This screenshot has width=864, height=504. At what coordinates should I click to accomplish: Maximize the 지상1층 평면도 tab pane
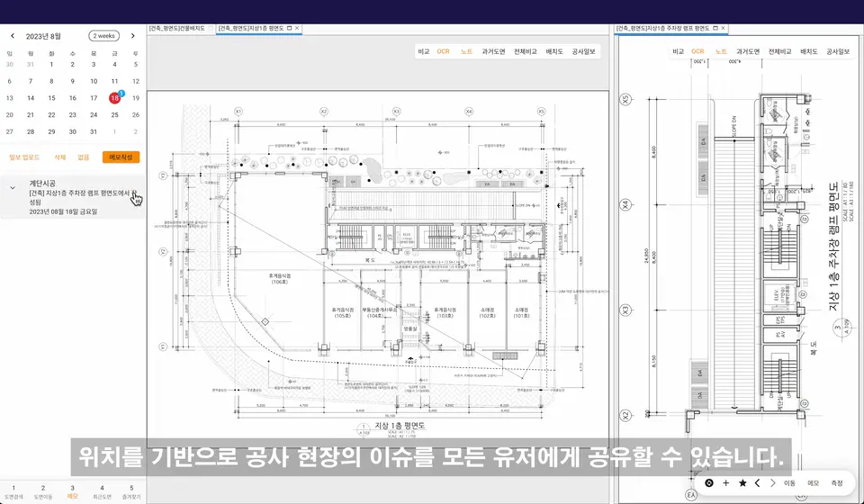click(x=290, y=28)
